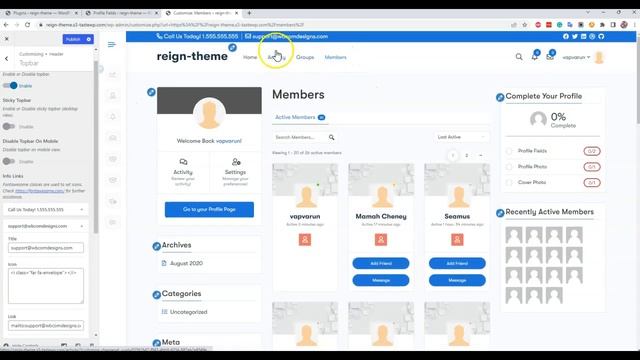
Task: Open the vapvarun user dropdown
Action: coord(576,57)
